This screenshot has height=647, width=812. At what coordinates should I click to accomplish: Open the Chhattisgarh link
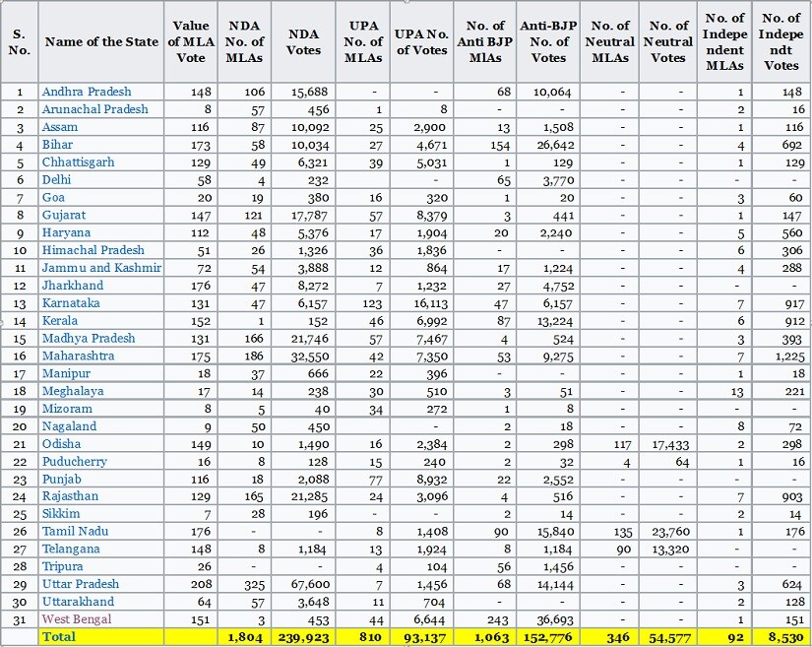pyautogui.click(x=78, y=162)
